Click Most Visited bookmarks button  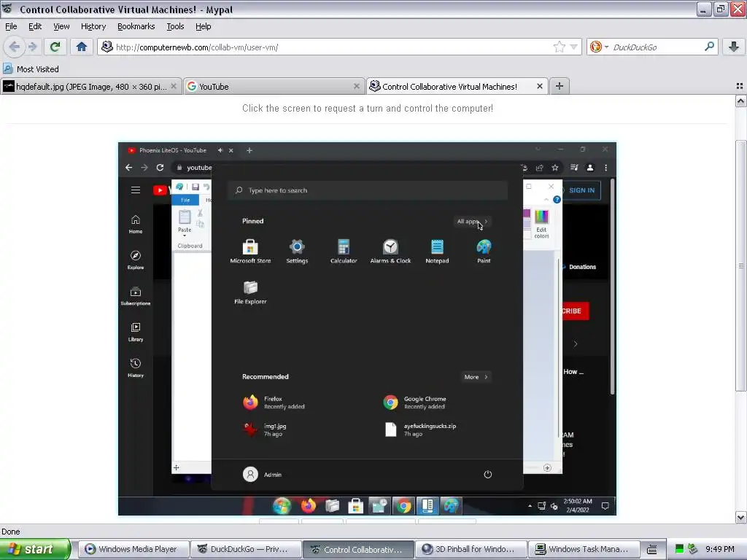[x=31, y=69]
